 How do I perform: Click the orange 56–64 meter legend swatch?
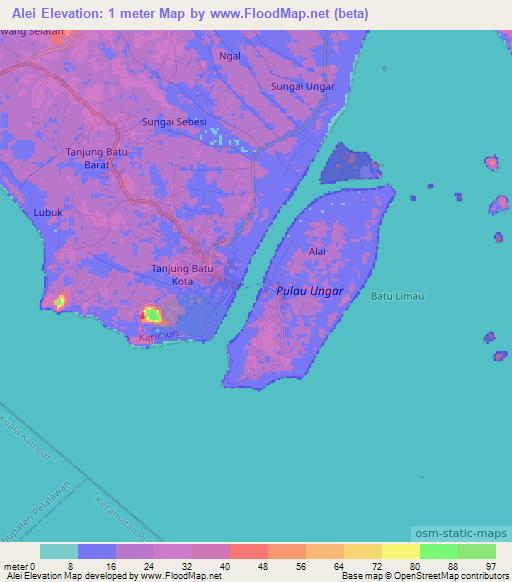(325, 551)
